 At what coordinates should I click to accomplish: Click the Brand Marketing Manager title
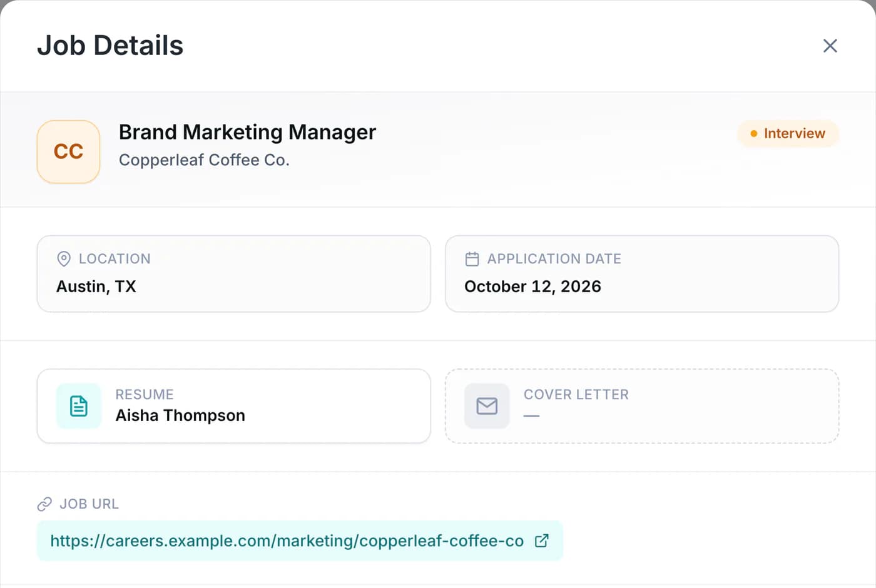point(247,133)
